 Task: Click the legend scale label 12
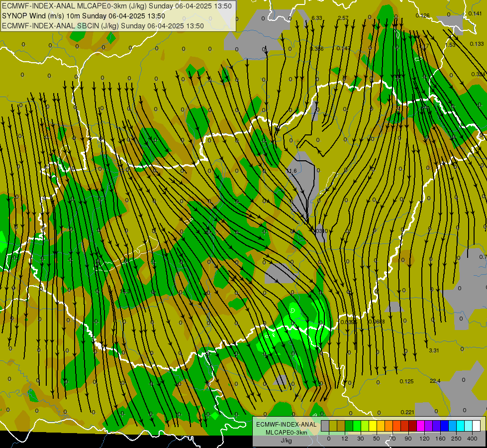pyautogui.click(x=345, y=439)
